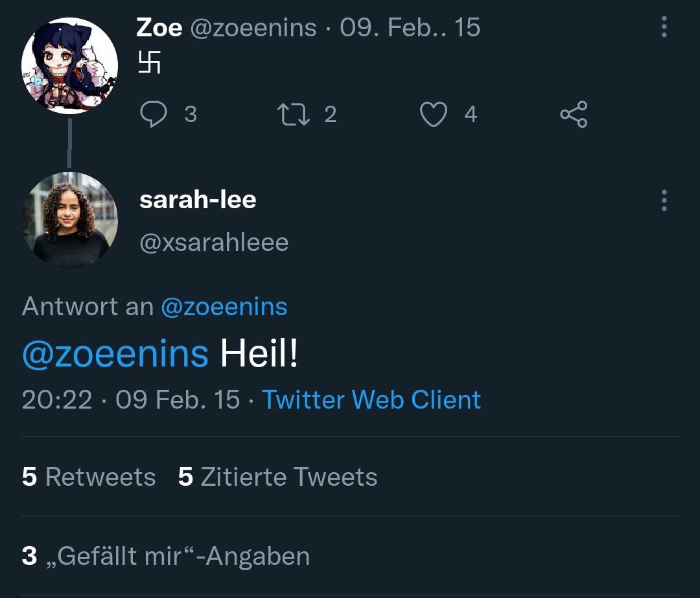The height and width of the screenshot is (598, 700).
Task: Click the display name Zoe
Action: pos(159,28)
